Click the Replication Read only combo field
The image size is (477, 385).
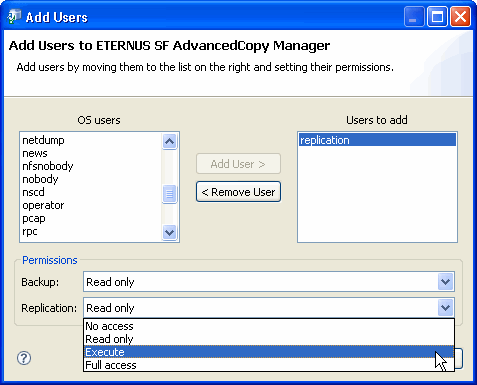[269, 308]
